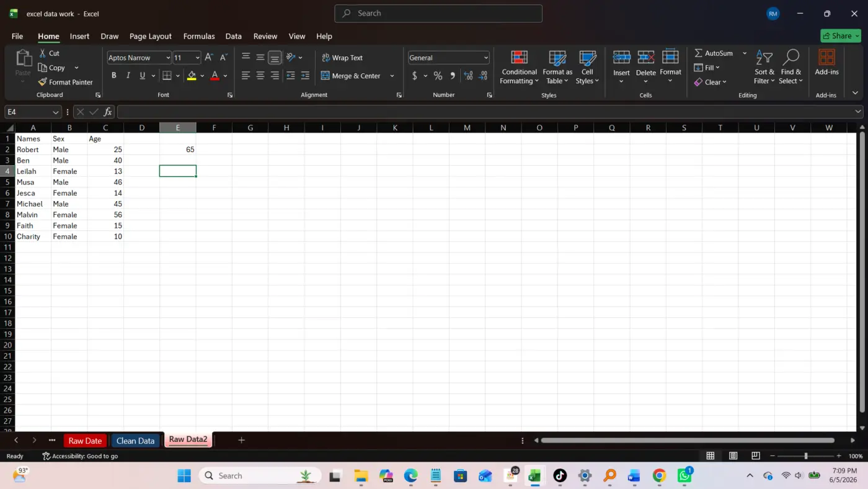Switch to Page Break Preview in status bar
The image size is (868, 489).
coord(756,456)
